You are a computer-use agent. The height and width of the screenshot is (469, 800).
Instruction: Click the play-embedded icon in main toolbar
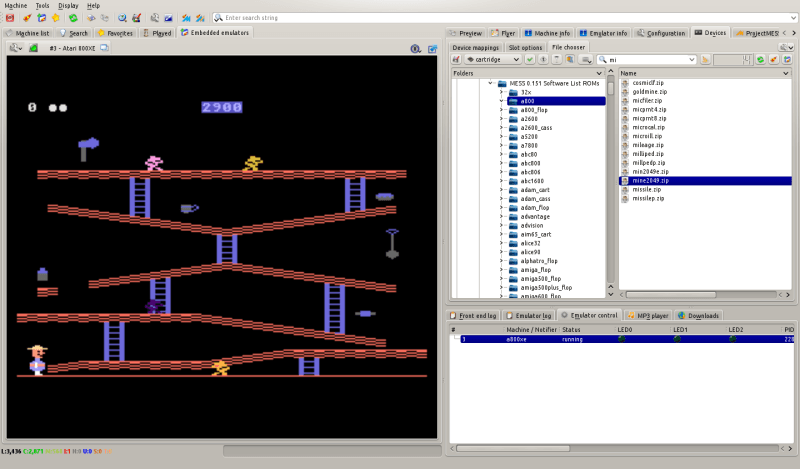pyautogui.click(x=41, y=18)
